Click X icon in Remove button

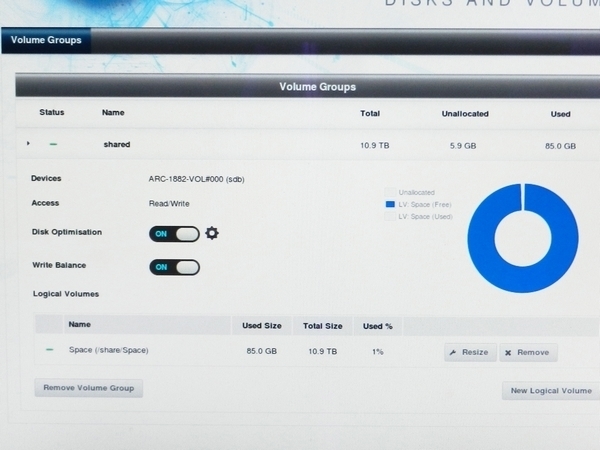508,353
